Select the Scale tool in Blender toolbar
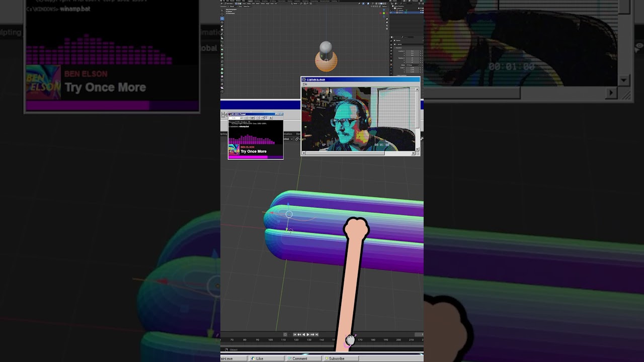This screenshot has height=362, width=644. pyautogui.click(x=222, y=26)
